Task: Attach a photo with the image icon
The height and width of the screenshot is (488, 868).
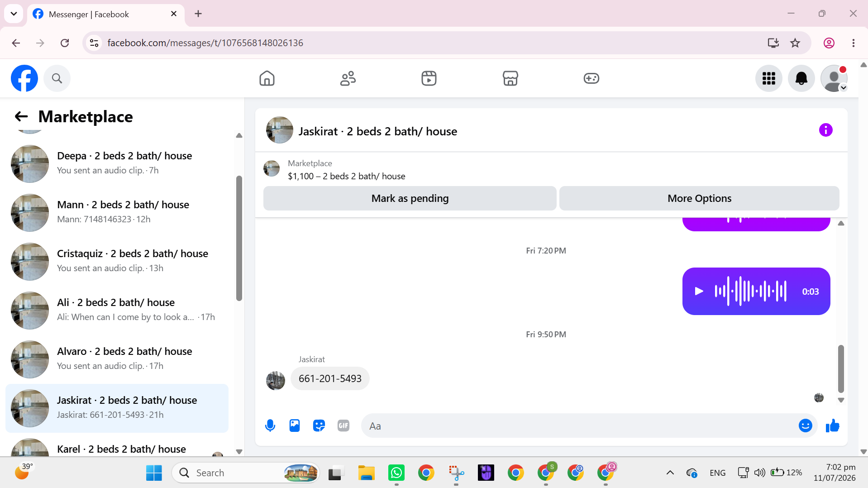Action: point(295,426)
